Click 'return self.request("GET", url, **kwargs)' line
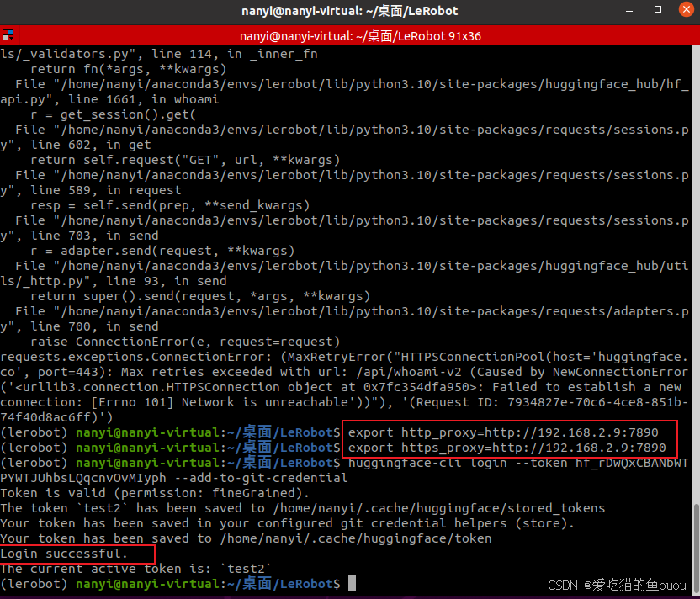This screenshot has height=599, width=700. [185, 160]
